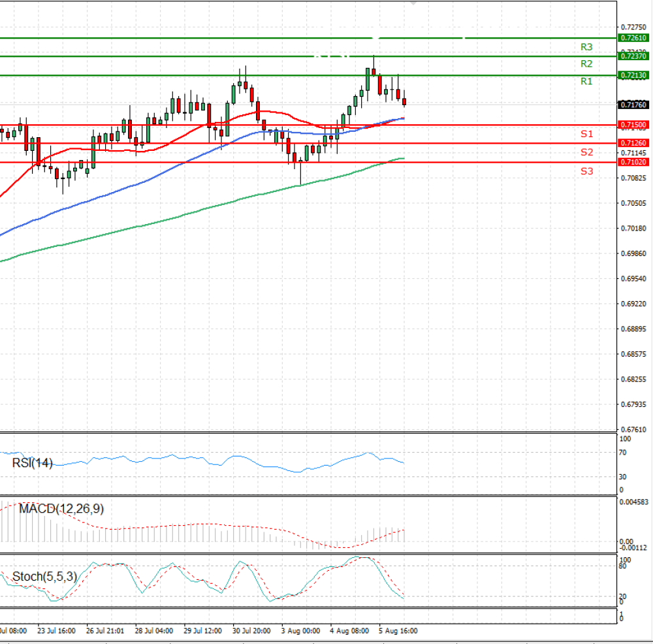The image size is (653, 644).
Task: Click the 26 Jul 21:01 time label
Action: (x=105, y=631)
